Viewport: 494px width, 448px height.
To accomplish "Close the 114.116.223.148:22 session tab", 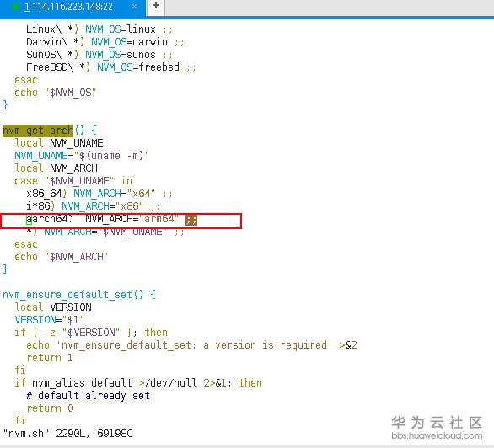I will coord(134,7).
